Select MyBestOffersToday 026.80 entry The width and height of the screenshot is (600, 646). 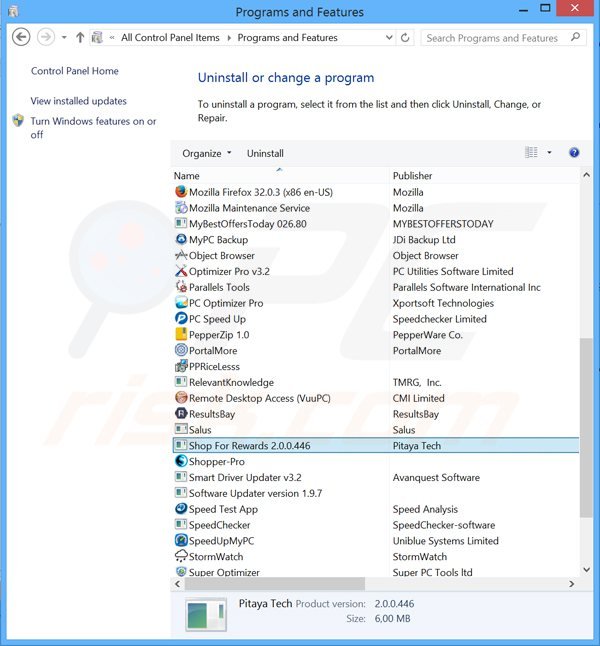pos(248,224)
